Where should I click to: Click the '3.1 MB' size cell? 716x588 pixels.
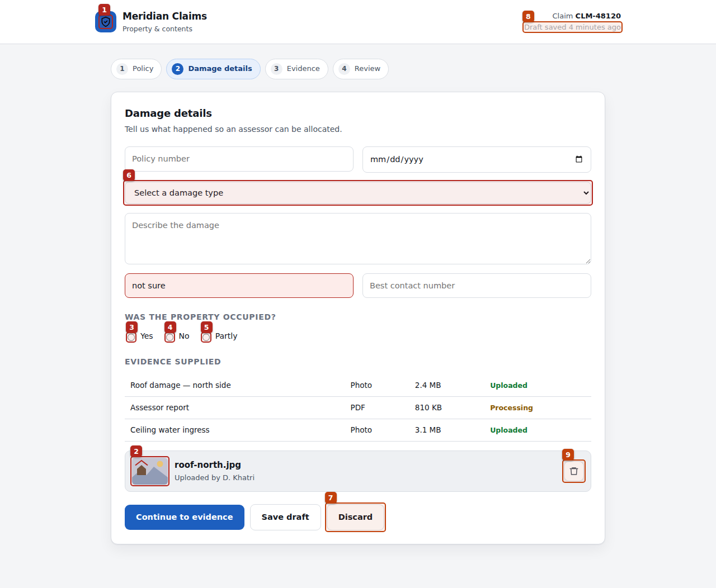[428, 430]
